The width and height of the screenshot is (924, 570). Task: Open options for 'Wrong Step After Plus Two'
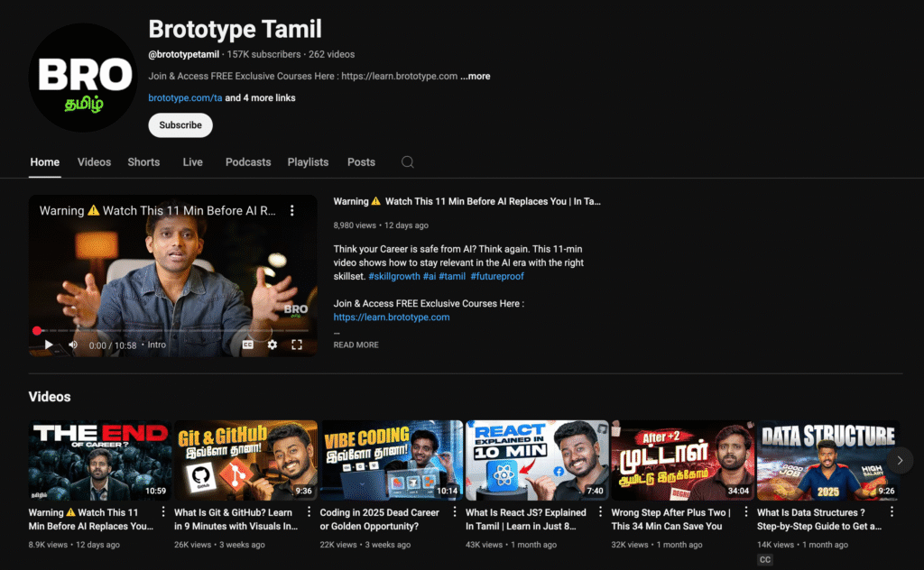746,511
